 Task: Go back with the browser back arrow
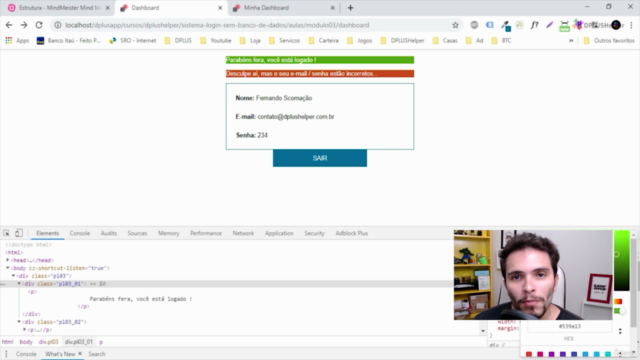[9, 25]
